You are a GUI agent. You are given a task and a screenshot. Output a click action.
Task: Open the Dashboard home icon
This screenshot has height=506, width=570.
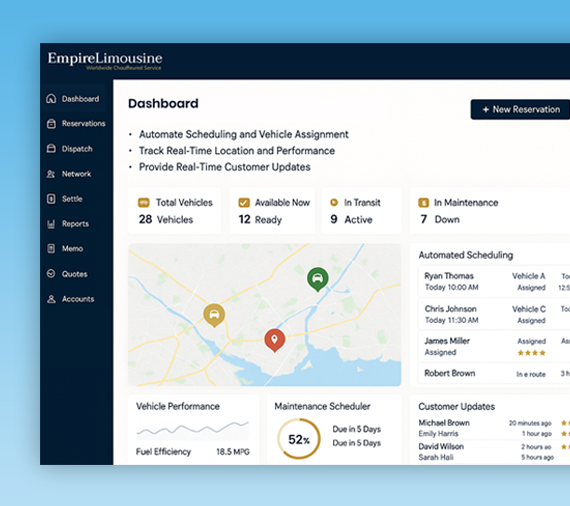coord(51,99)
